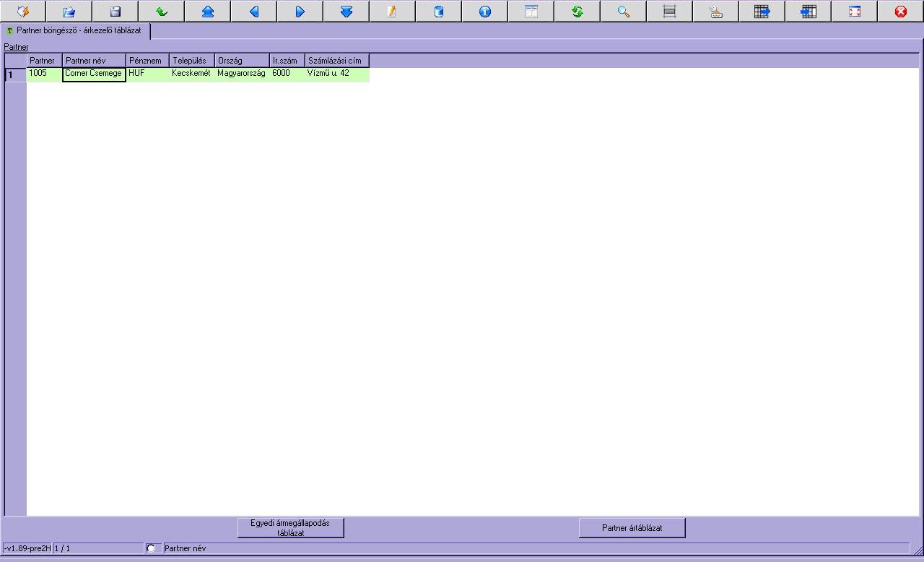Select the Corner Csemege cell
This screenshot has width=924, height=562.
coord(94,74)
